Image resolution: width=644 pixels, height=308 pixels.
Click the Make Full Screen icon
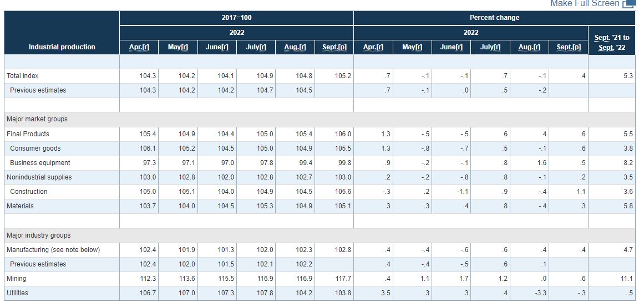[629, 4]
